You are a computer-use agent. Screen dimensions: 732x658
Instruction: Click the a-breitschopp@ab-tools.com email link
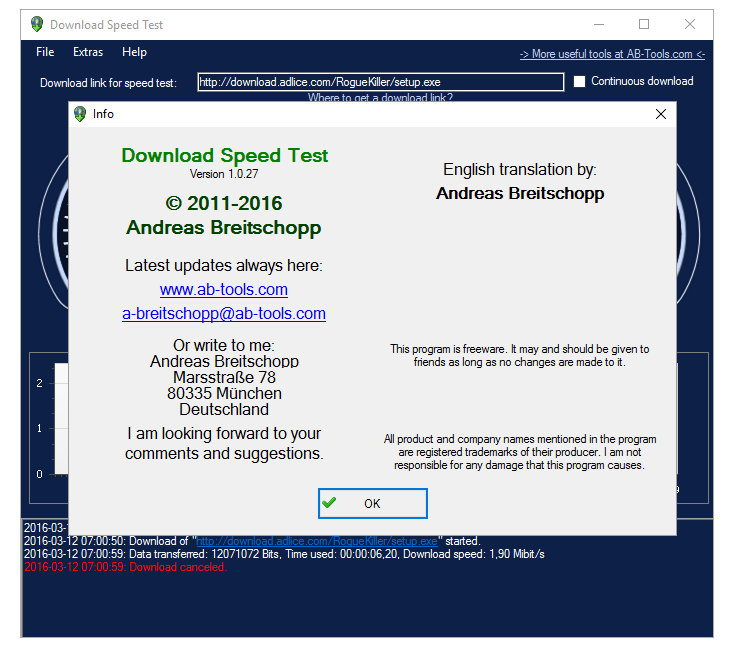[x=224, y=313]
